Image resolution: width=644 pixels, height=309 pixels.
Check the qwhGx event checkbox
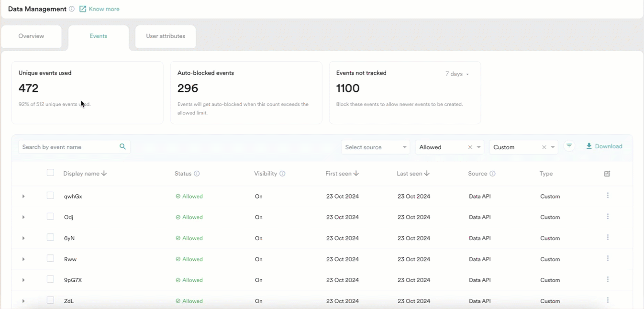[x=50, y=195]
